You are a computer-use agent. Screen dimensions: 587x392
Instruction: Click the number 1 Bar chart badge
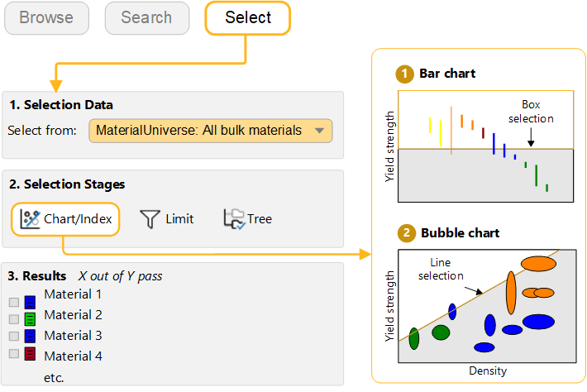point(405,74)
